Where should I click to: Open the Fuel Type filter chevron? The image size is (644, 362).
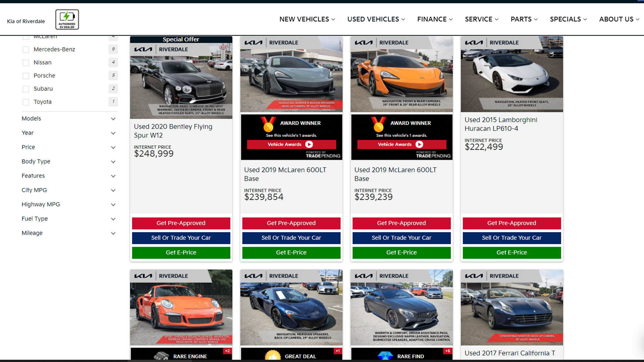(113, 219)
